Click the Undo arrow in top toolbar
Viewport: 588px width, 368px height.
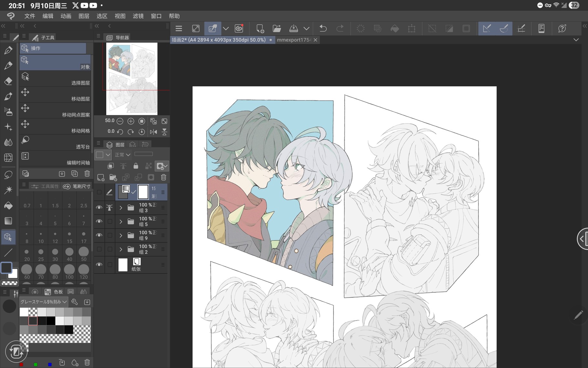click(x=323, y=29)
